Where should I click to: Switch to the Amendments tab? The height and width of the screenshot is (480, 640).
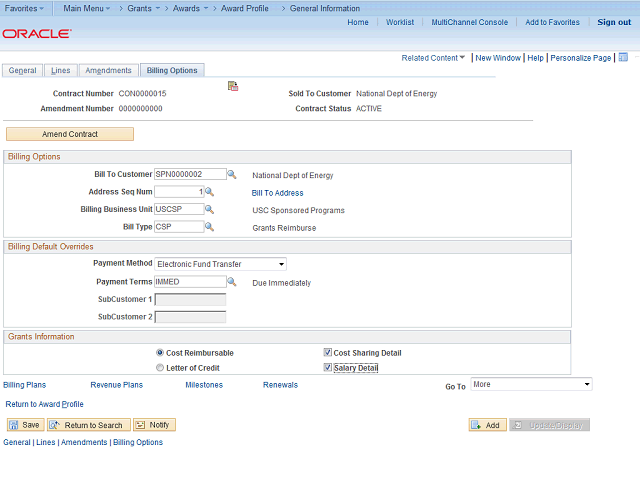[x=109, y=71]
